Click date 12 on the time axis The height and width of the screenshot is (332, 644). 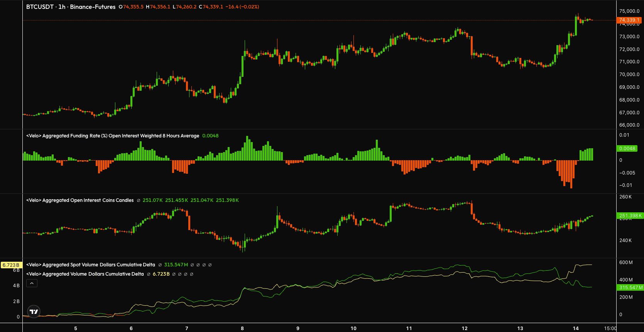465,329
